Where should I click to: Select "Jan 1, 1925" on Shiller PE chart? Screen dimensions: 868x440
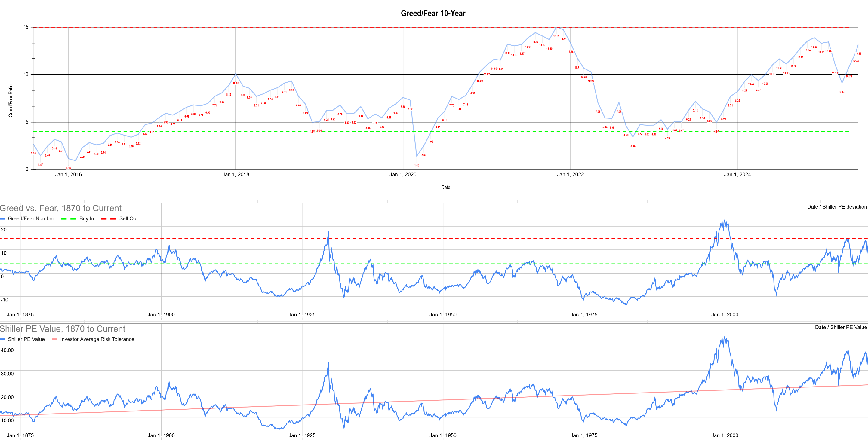pyautogui.click(x=302, y=435)
